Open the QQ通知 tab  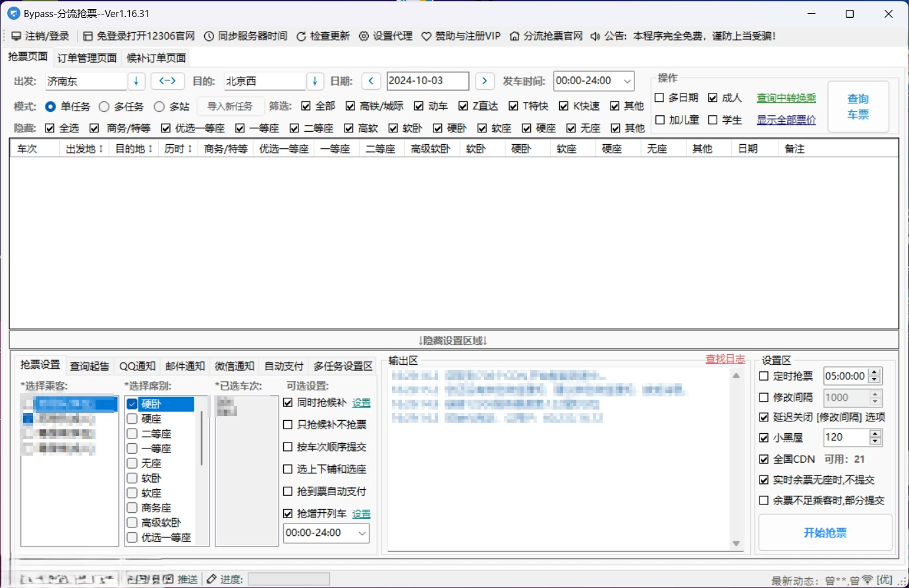pyautogui.click(x=138, y=366)
